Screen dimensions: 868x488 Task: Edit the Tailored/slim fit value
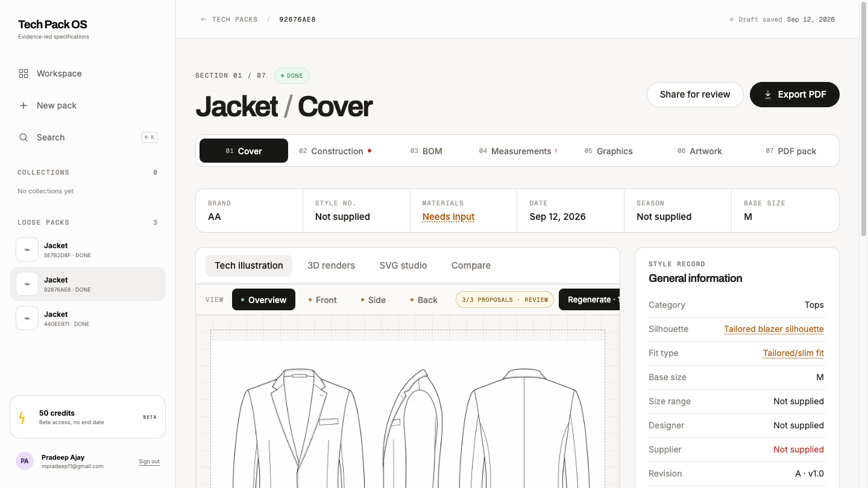pos(793,353)
